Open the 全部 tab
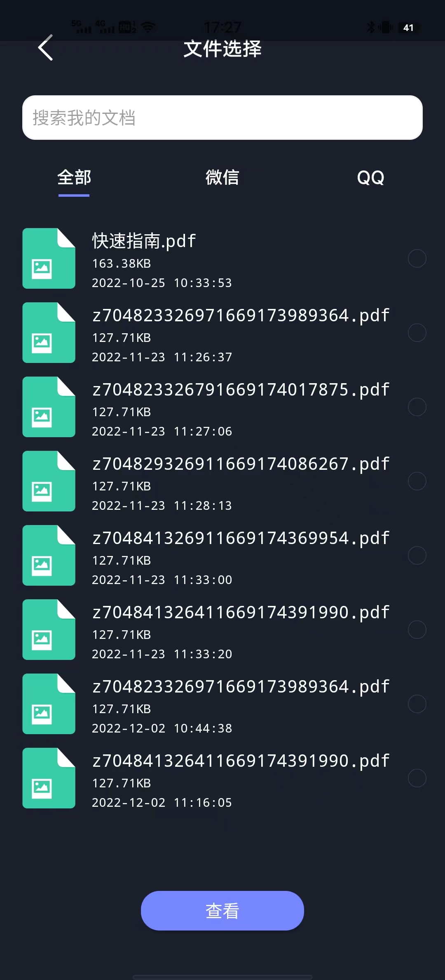This screenshot has height=980, width=445. click(74, 177)
